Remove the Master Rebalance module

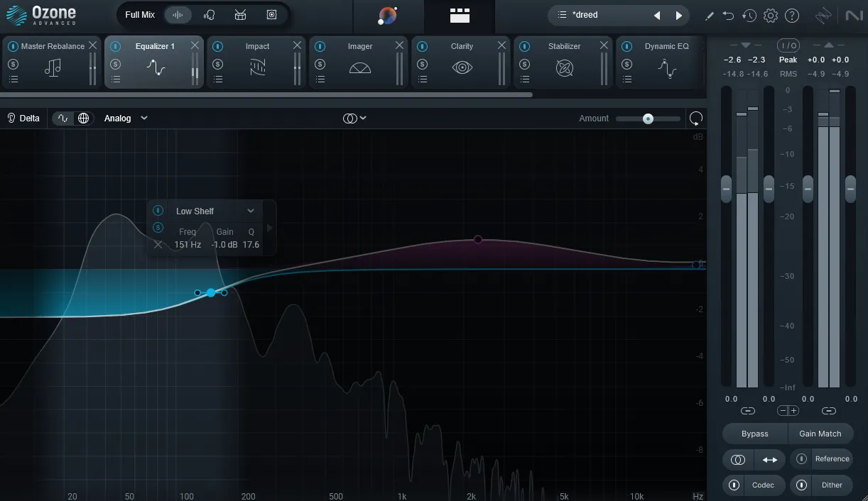92,45
